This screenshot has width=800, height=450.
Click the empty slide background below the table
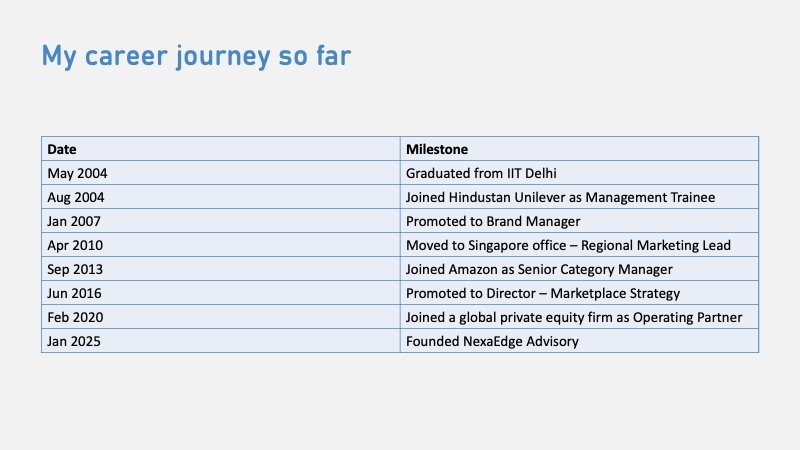[x=400, y=400]
